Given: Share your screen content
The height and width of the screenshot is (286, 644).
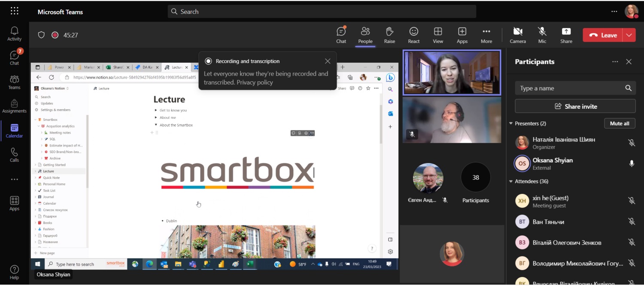Looking at the screenshot, I should [x=566, y=35].
